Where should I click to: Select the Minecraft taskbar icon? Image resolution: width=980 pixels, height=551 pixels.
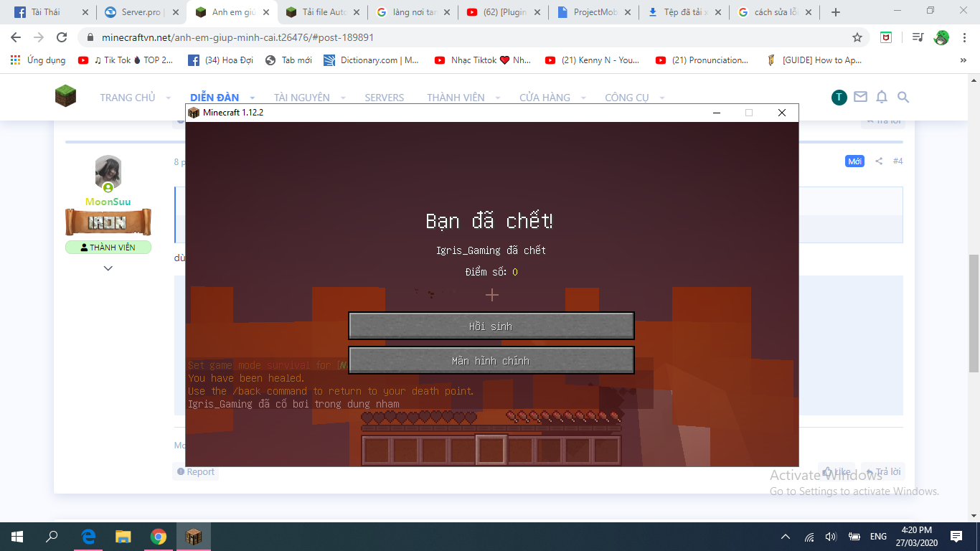click(194, 536)
